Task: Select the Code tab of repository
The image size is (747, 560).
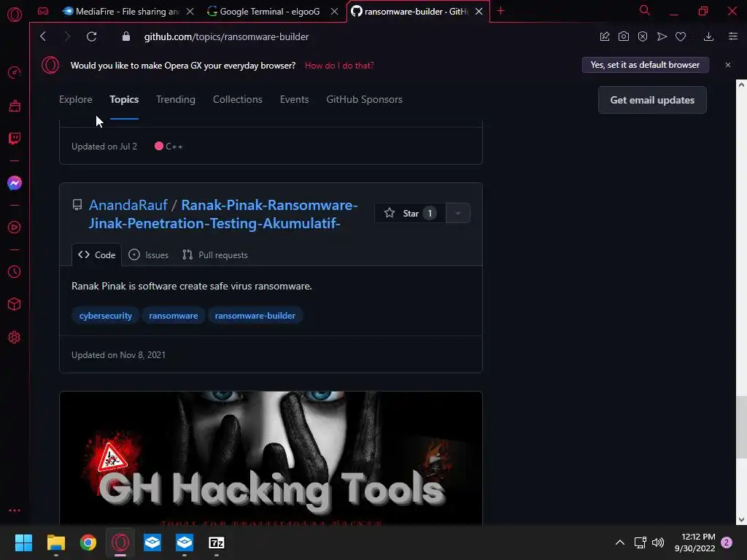Action: pyautogui.click(x=97, y=254)
